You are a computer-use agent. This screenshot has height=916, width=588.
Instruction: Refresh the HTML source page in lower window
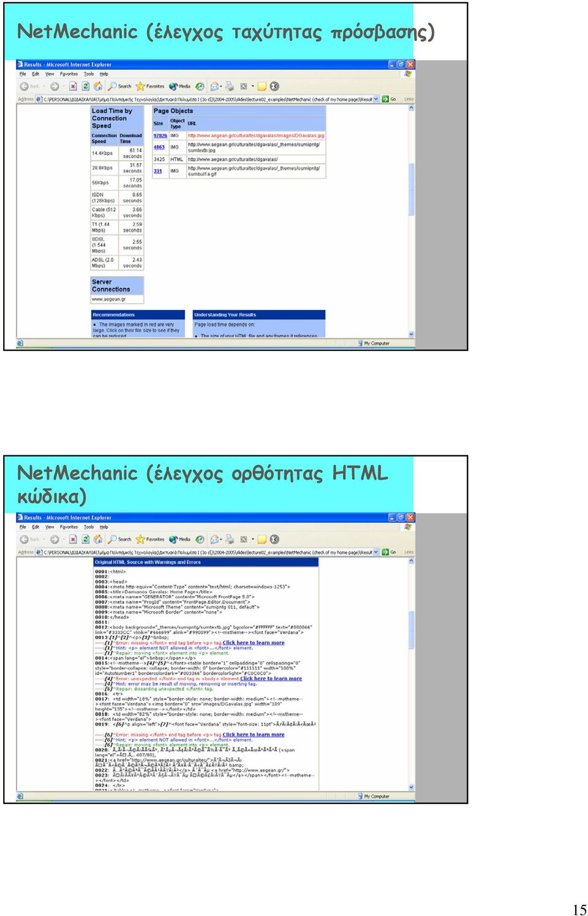pos(86,539)
